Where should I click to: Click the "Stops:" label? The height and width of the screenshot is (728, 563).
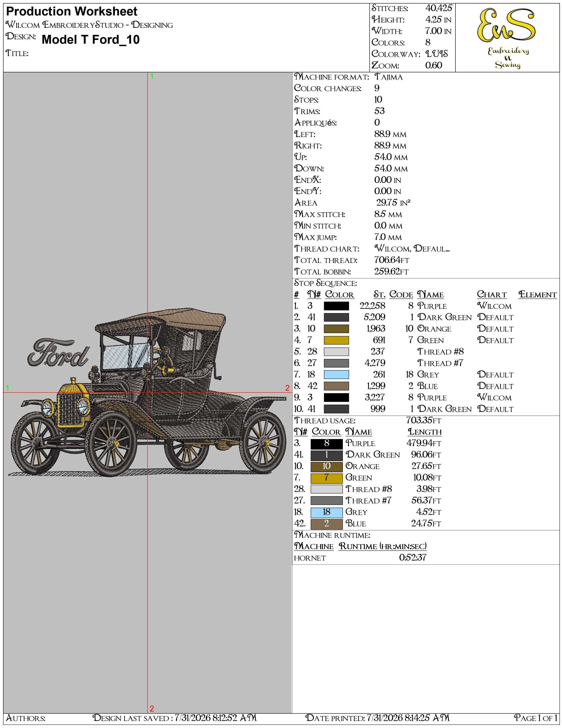306,100
